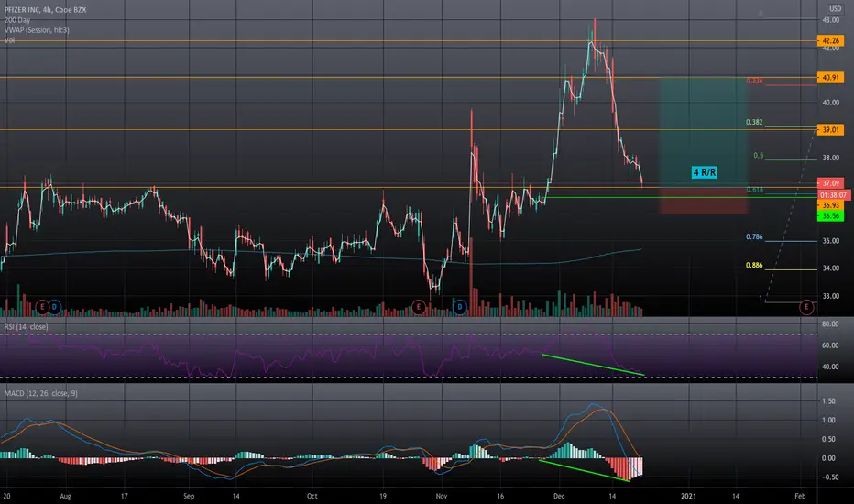Click the 2021 label on the time axis

click(688, 496)
